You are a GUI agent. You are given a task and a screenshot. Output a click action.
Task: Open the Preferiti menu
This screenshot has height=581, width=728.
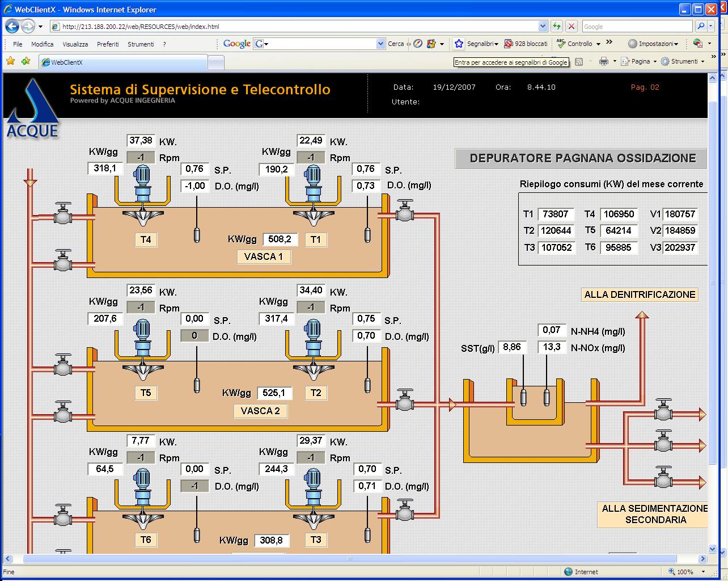coord(108,44)
